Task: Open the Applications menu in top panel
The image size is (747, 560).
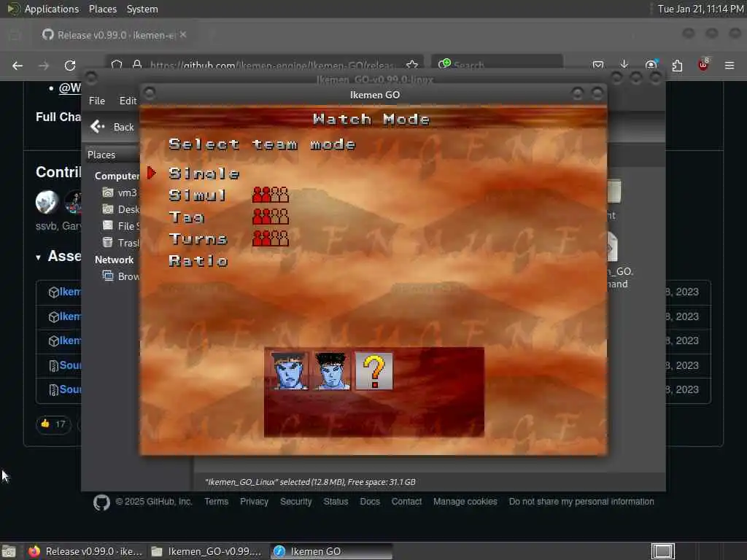Action: tap(52, 9)
